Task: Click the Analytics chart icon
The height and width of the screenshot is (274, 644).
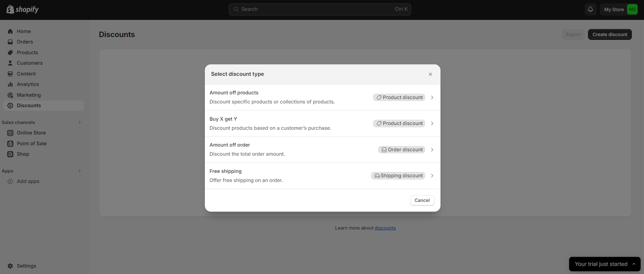Action: (10, 84)
